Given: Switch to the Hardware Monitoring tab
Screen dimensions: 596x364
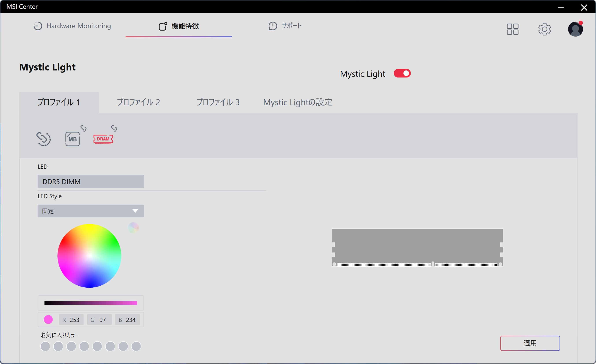Looking at the screenshot, I should [72, 26].
